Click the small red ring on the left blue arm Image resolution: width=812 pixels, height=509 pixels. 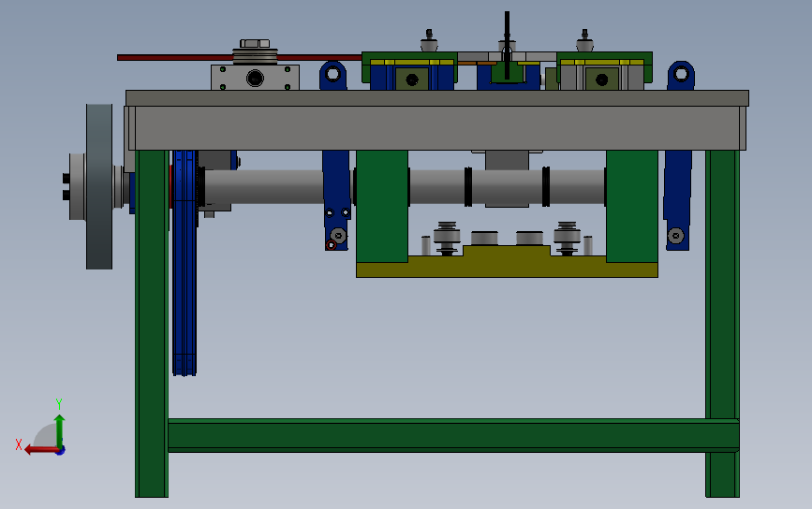331,245
